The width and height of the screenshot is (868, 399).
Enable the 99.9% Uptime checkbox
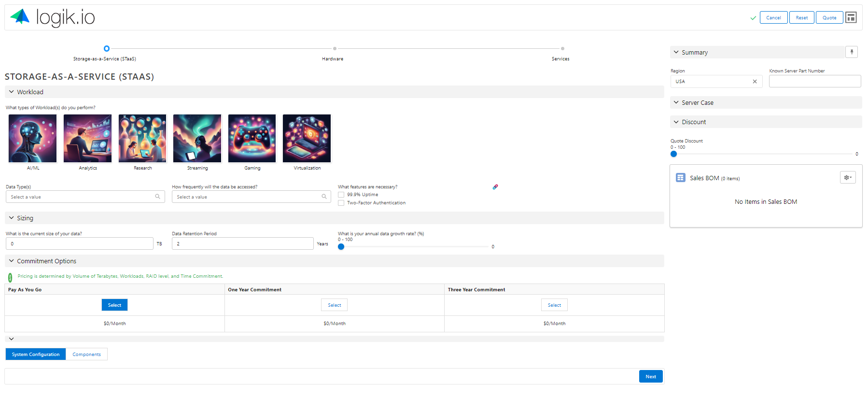(x=341, y=195)
